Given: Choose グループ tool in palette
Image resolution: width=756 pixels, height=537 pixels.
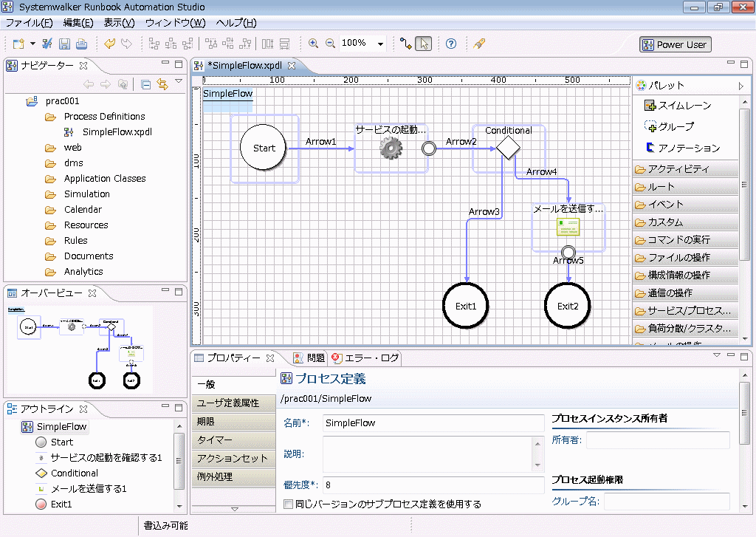Looking at the screenshot, I should 669,126.
